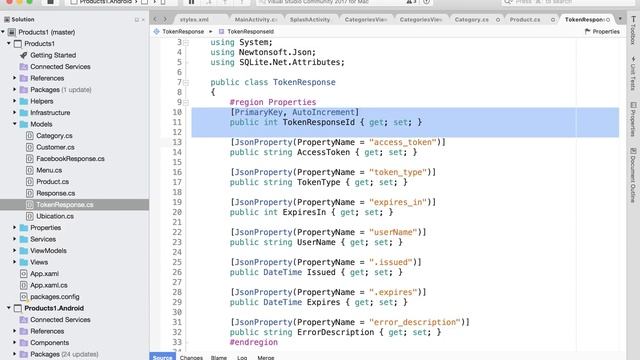Open Response.cs file
This screenshot has height=360, width=640.
(56, 193)
